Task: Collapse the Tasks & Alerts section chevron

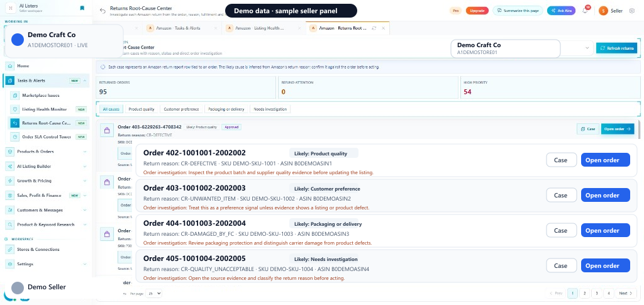Action: point(85,81)
